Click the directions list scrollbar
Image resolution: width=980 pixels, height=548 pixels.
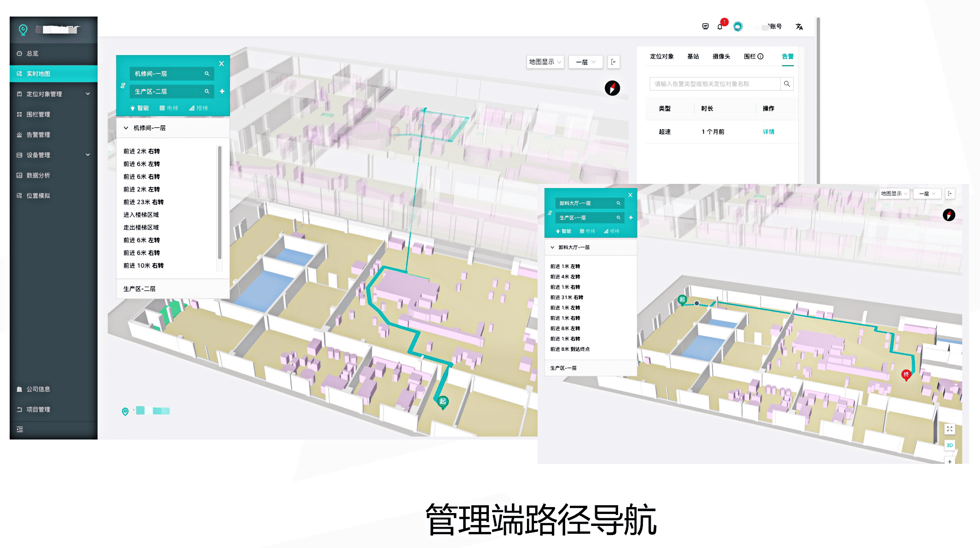(x=220, y=202)
